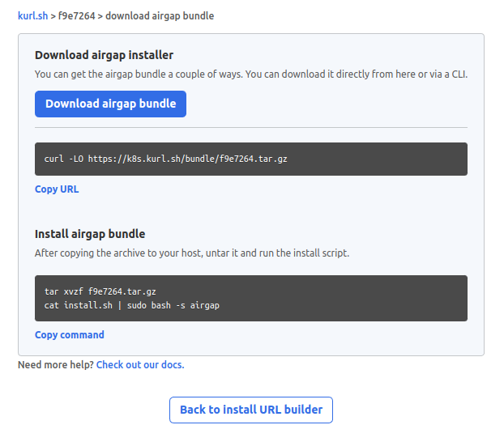The height and width of the screenshot is (442, 504).
Task: Click the 'Install airgap bundle' heading
Action: [90, 234]
